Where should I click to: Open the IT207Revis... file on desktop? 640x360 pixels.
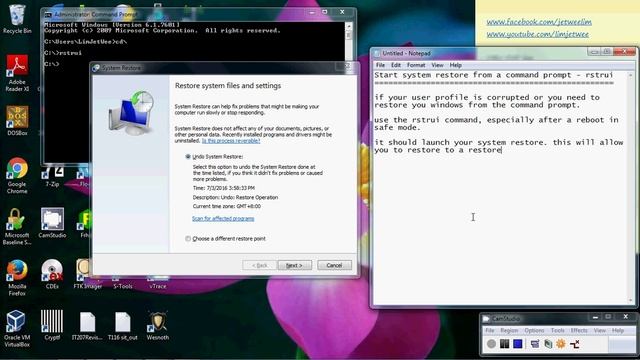pos(87,325)
